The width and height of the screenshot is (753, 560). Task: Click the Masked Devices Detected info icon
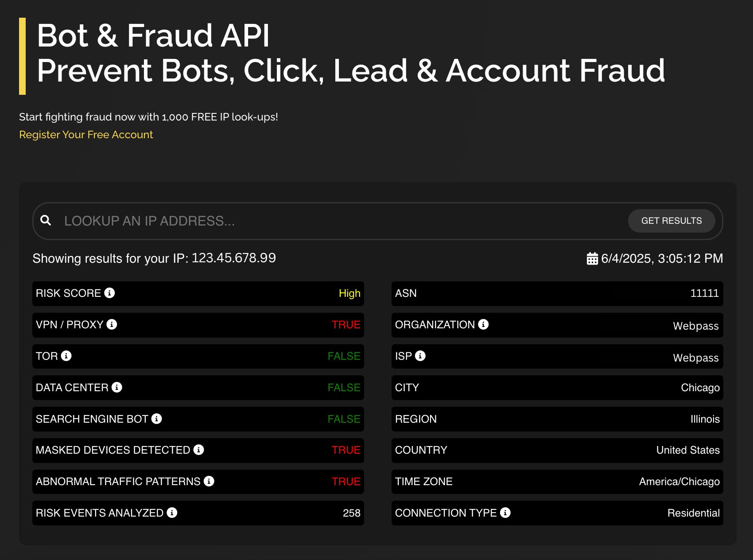point(199,450)
